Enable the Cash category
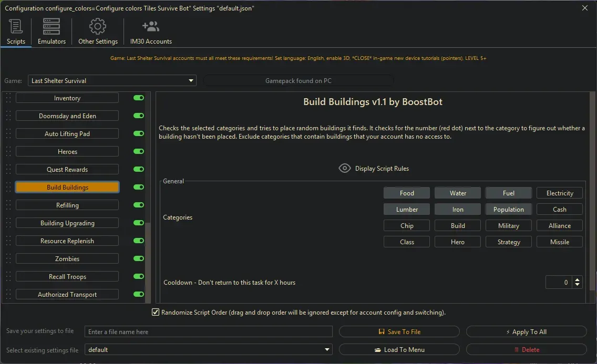 pyautogui.click(x=560, y=210)
